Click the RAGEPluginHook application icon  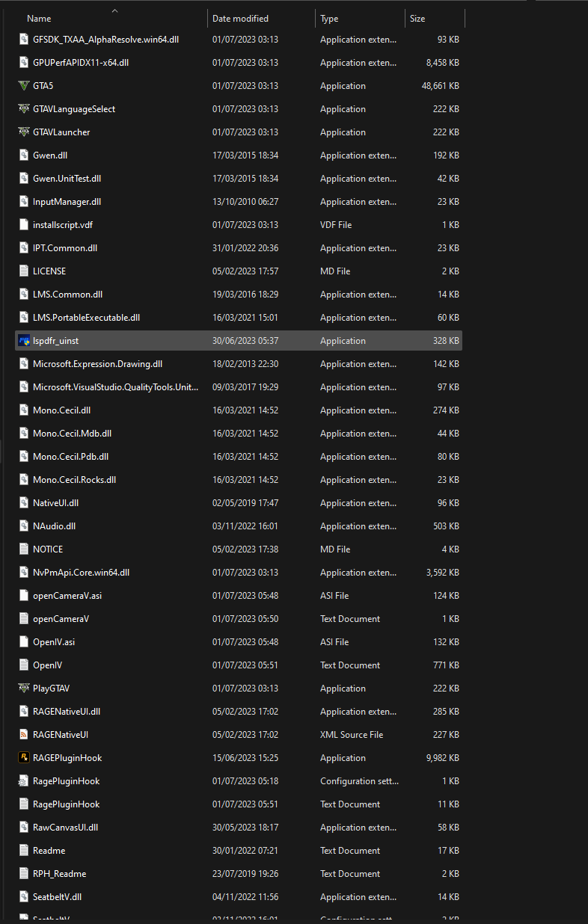pyautogui.click(x=24, y=758)
